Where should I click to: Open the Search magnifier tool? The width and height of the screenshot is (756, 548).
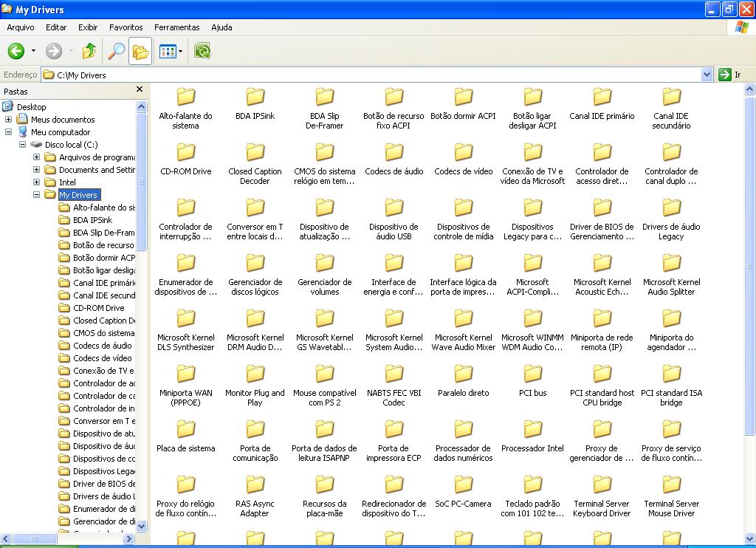117,51
